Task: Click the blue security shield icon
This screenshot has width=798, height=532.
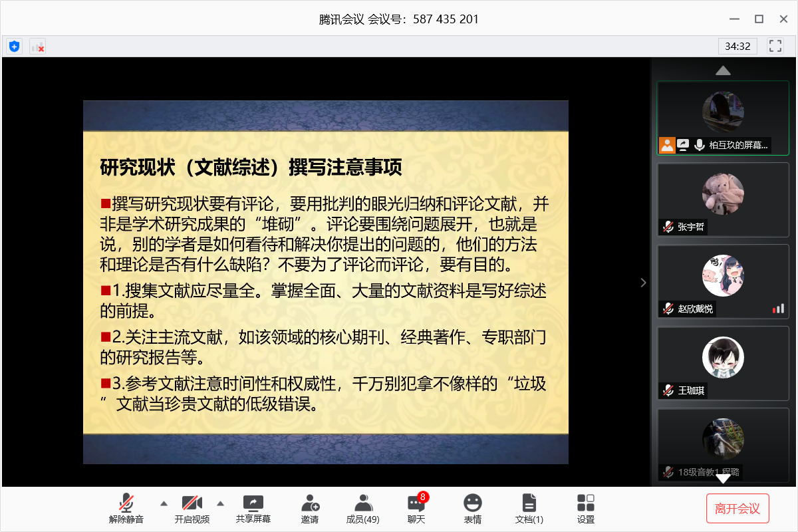Action: coord(14,46)
